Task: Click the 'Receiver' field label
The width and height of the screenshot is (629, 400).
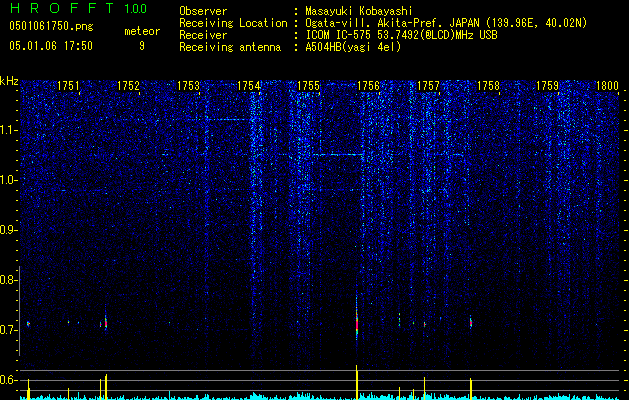Action: click(x=203, y=35)
